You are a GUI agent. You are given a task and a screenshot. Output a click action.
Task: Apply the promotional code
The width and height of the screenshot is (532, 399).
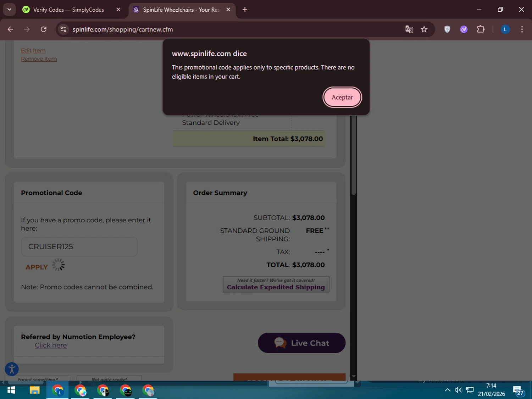tap(37, 267)
